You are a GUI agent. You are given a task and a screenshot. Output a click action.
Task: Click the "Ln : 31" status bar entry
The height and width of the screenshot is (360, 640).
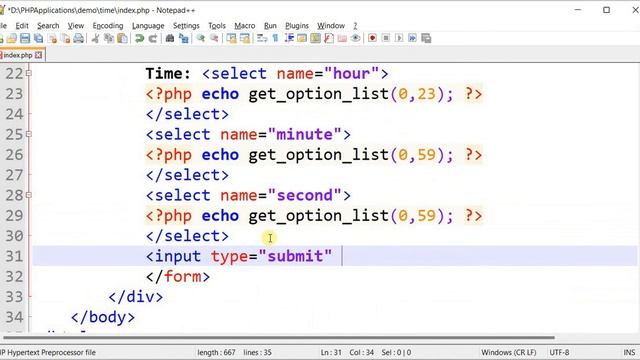331,352
